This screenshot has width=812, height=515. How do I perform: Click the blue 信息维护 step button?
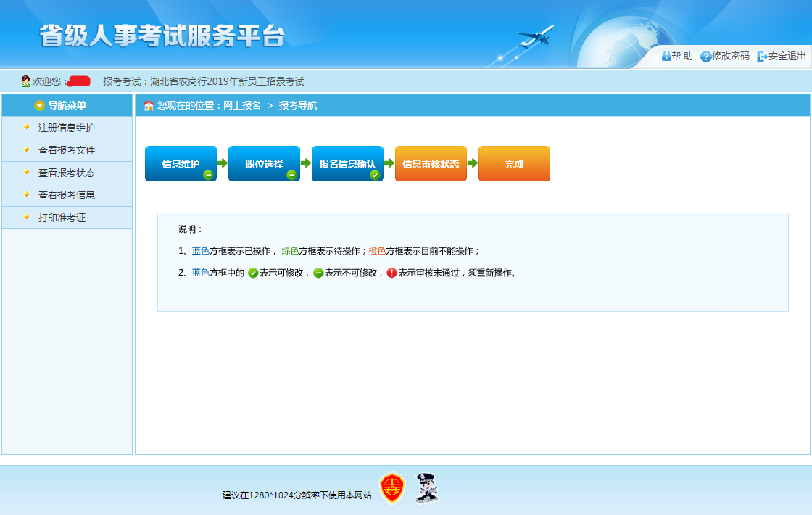click(180, 163)
